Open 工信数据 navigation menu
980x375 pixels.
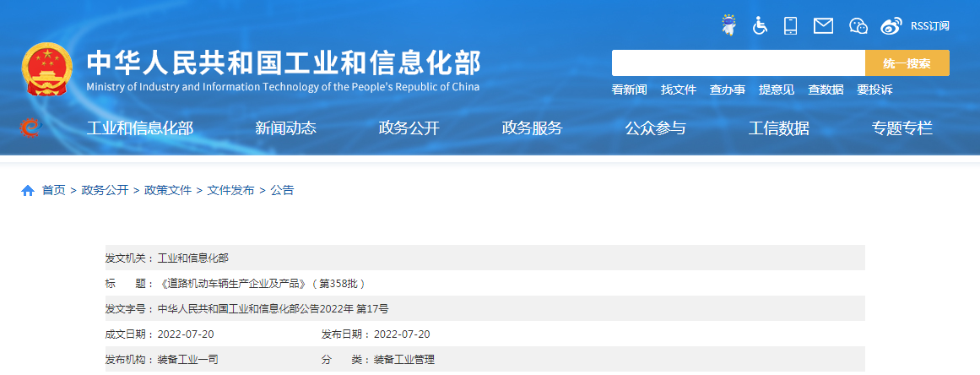779,128
